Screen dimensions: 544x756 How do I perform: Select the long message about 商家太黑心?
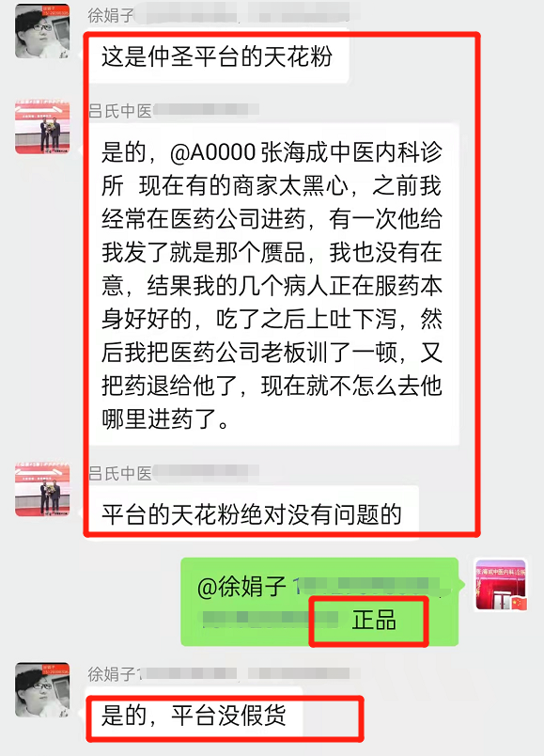273,285
